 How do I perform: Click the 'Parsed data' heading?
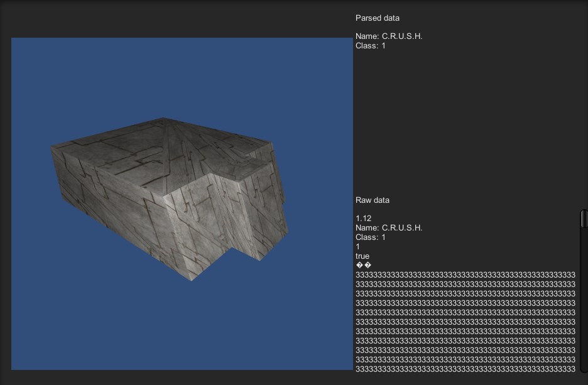378,18
